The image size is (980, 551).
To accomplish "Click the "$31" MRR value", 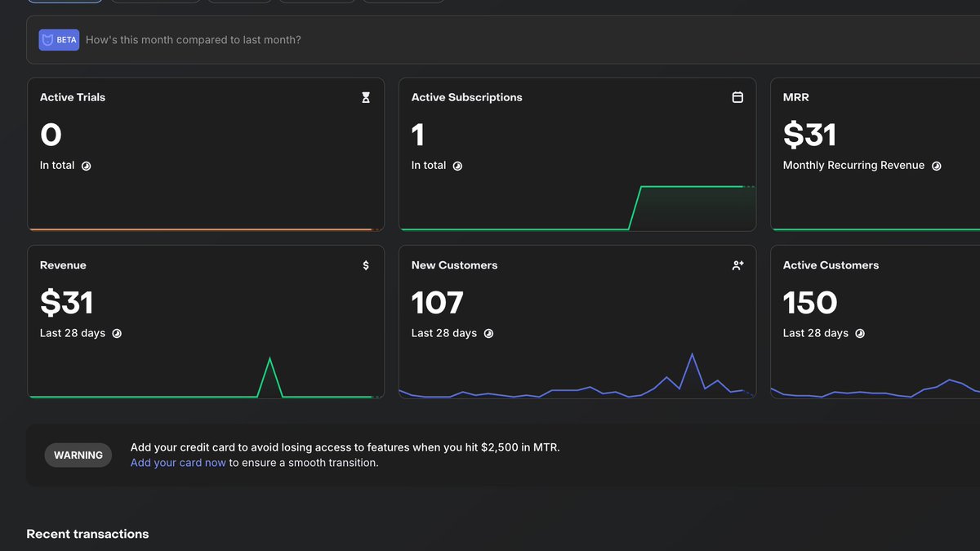I will point(809,135).
